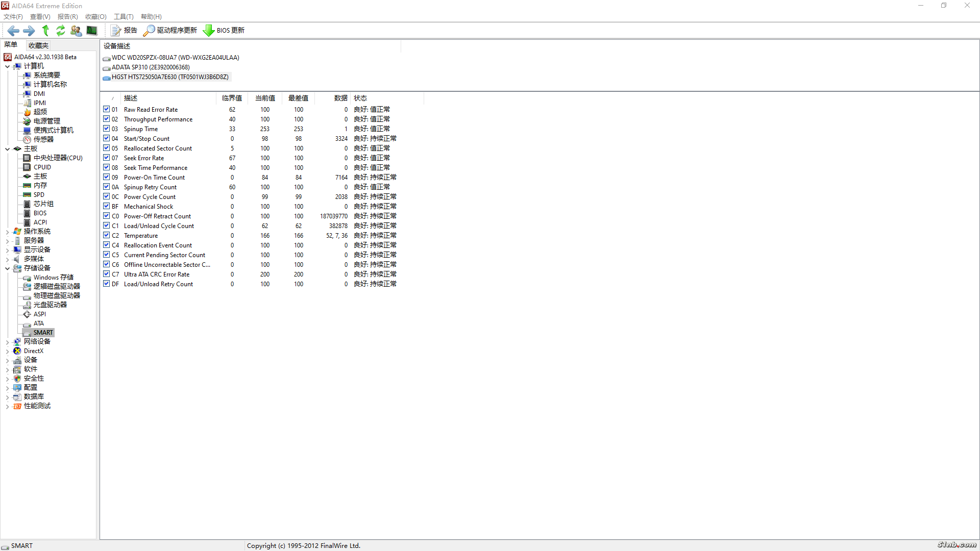Click the 驱动程序更新 magnifier icon
This screenshot has width=980, height=551.
click(149, 31)
